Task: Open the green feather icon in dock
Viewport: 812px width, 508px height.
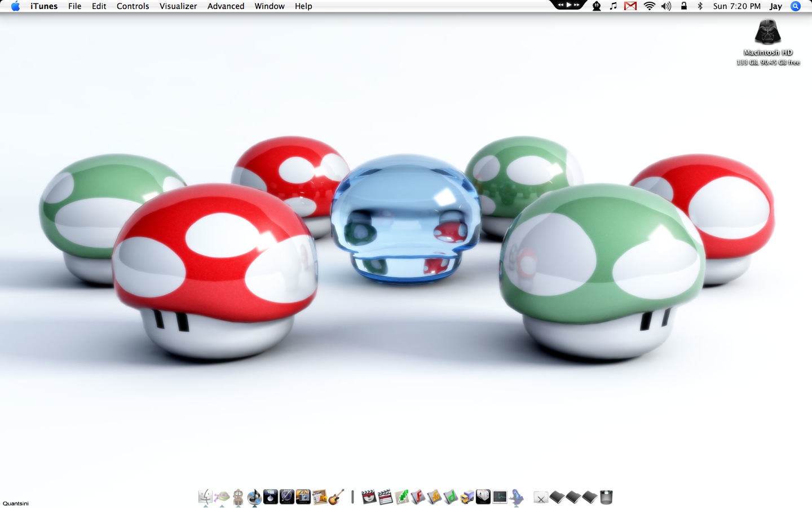Action: (x=403, y=497)
